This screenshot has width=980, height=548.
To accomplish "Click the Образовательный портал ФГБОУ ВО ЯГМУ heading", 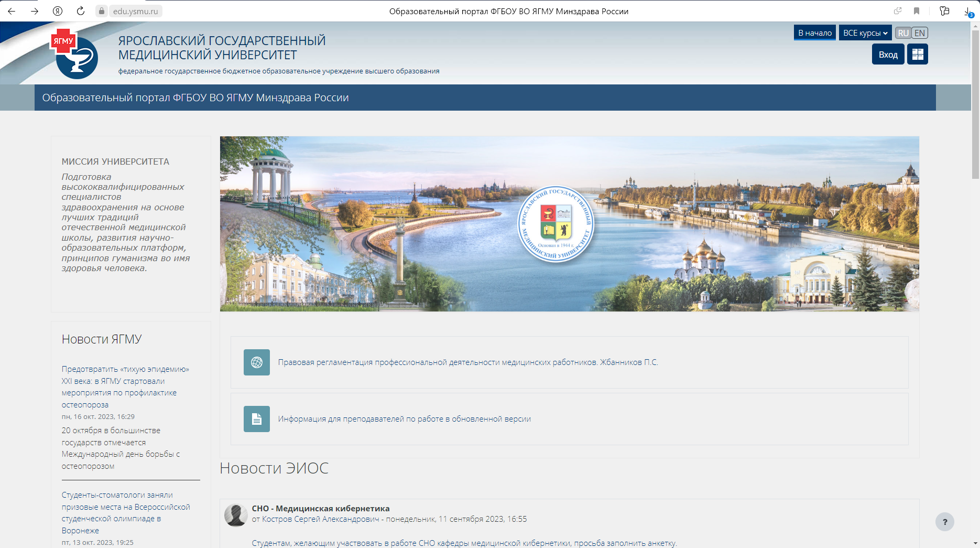I will coord(195,98).
